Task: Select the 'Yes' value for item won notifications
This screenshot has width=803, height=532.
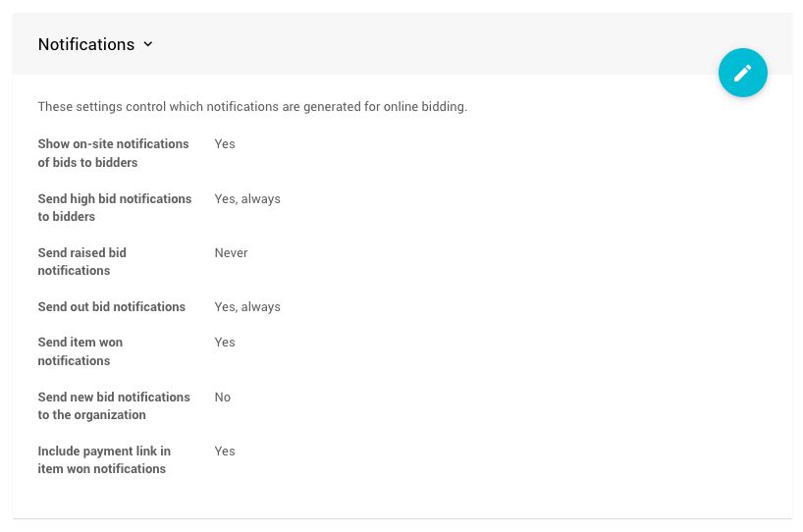Action: tap(225, 343)
